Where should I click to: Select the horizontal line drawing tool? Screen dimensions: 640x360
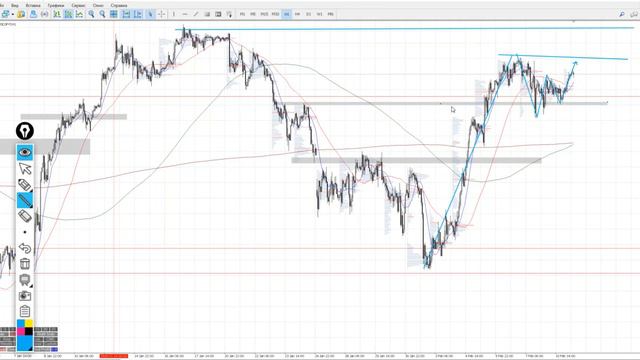pos(184,14)
